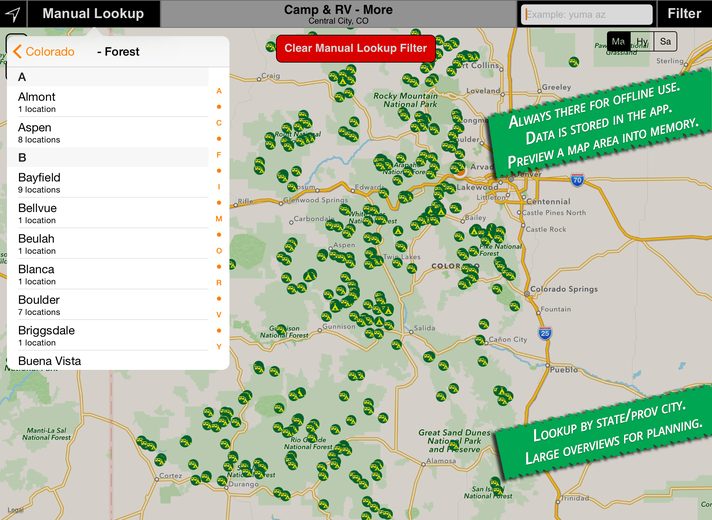Viewport: 712px width, 520px height.
Task: Select Almont with 1 location
Action: pos(108,102)
